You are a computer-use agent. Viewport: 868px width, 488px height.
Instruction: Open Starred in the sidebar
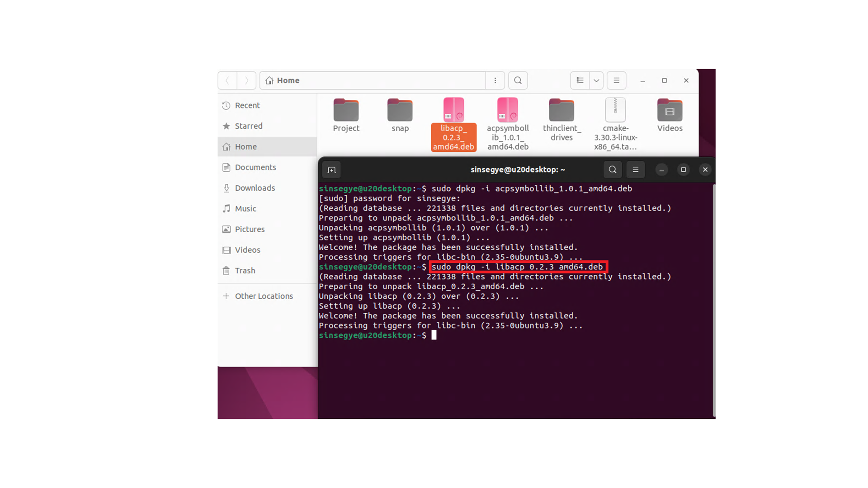(x=248, y=126)
